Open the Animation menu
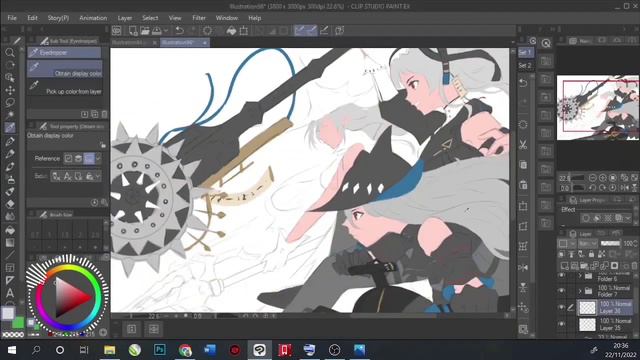 pos(93,18)
